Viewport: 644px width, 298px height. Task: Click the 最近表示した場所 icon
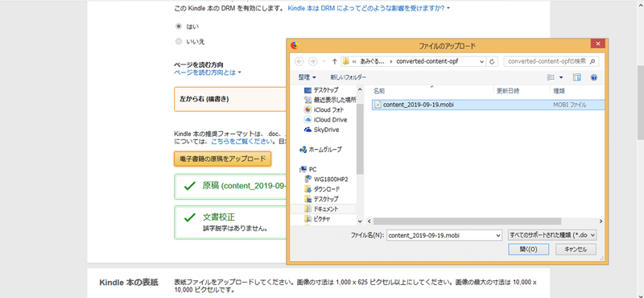coord(308,100)
